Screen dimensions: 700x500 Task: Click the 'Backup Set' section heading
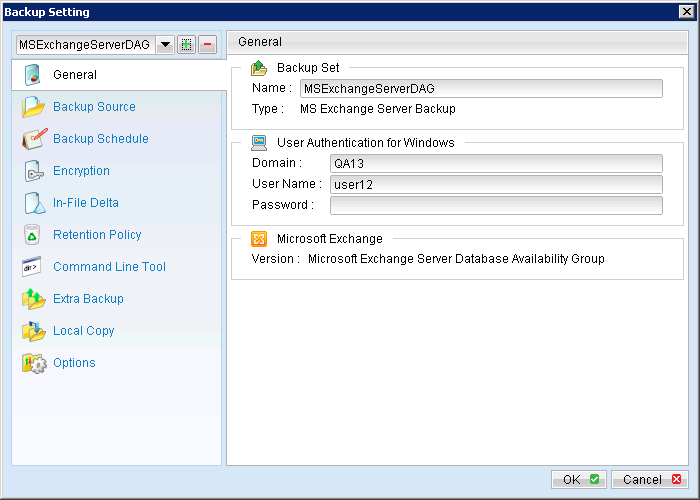[x=308, y=68]
